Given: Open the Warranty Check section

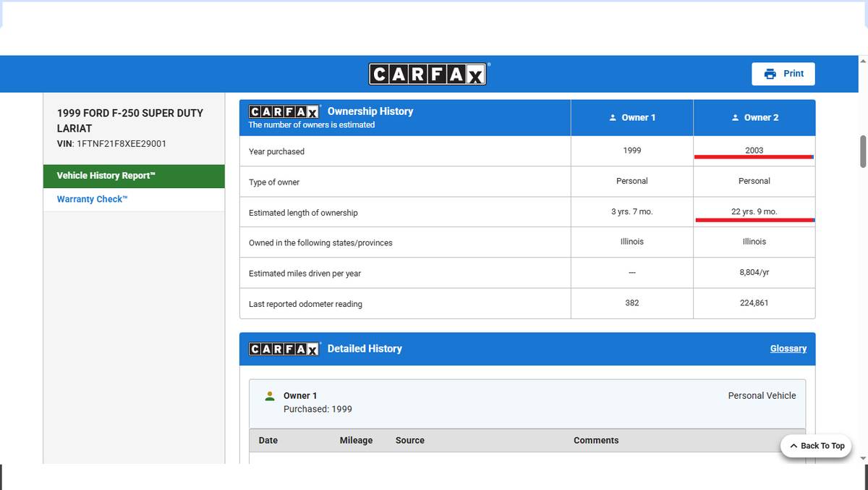Looking at the screenshot, I should 92,200.
